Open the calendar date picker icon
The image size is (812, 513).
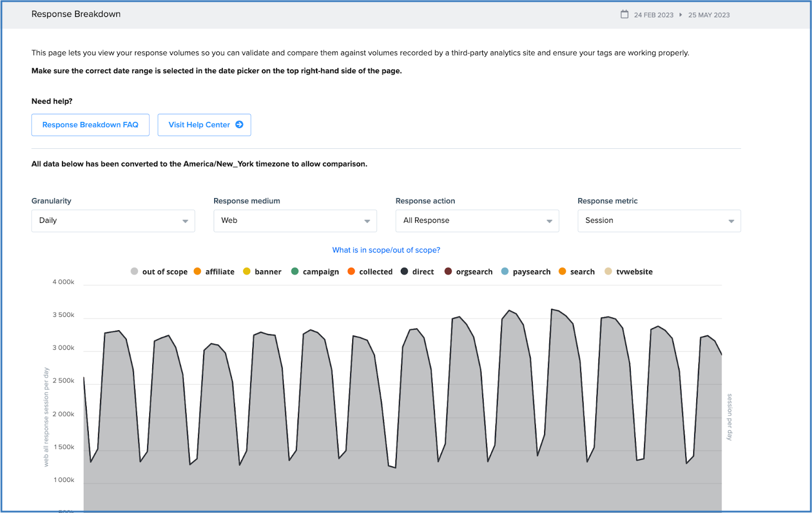click(624, 14)
